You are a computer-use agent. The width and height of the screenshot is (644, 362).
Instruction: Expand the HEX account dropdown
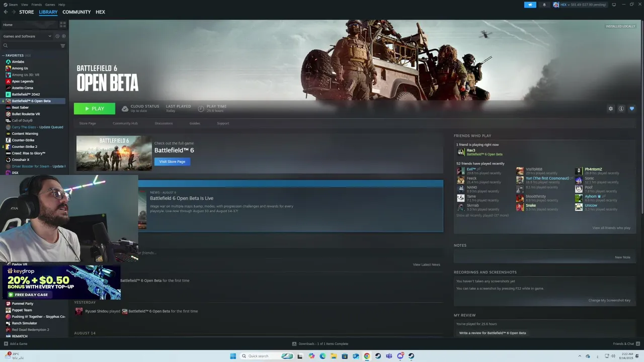pyautogui.click(x=580, y=5)
